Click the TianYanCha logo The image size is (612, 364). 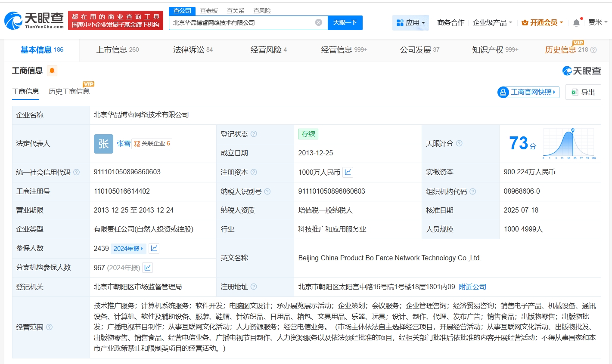click(34, 20)
